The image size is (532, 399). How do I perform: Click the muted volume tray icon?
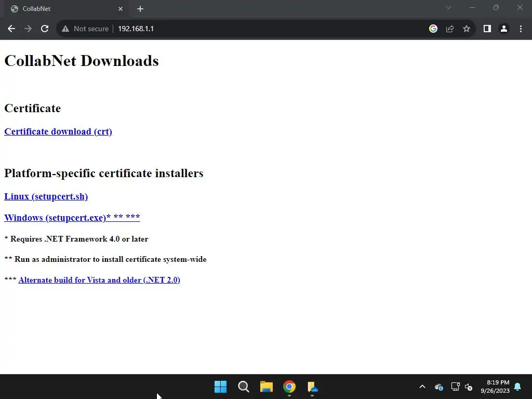tap(469, 387)
